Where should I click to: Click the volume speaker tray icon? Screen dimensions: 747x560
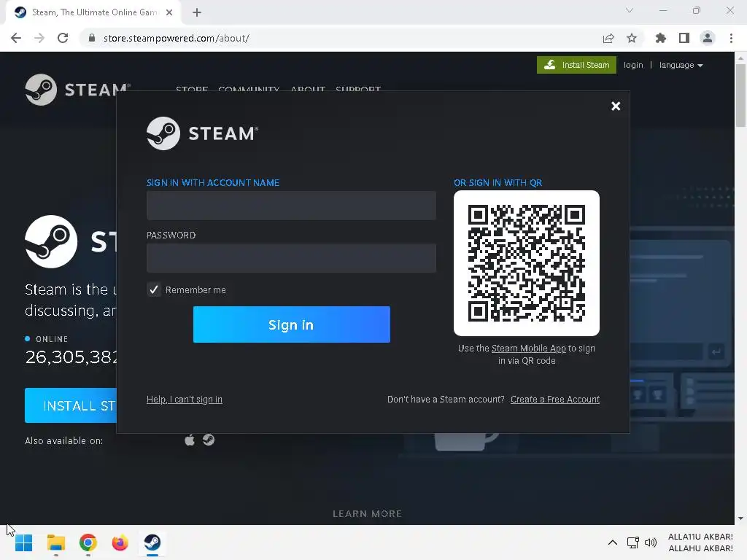(x=650, y=542)
